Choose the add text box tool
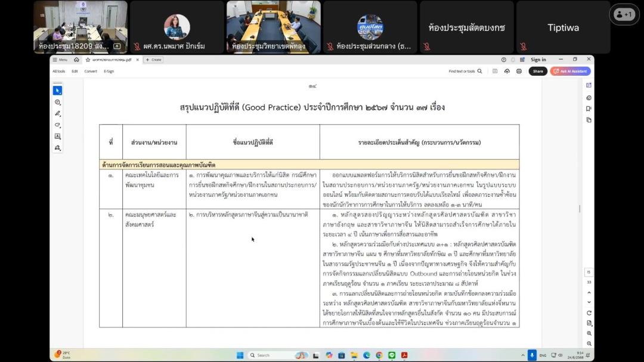Screen dimensions: 644x362 point(57,137)
